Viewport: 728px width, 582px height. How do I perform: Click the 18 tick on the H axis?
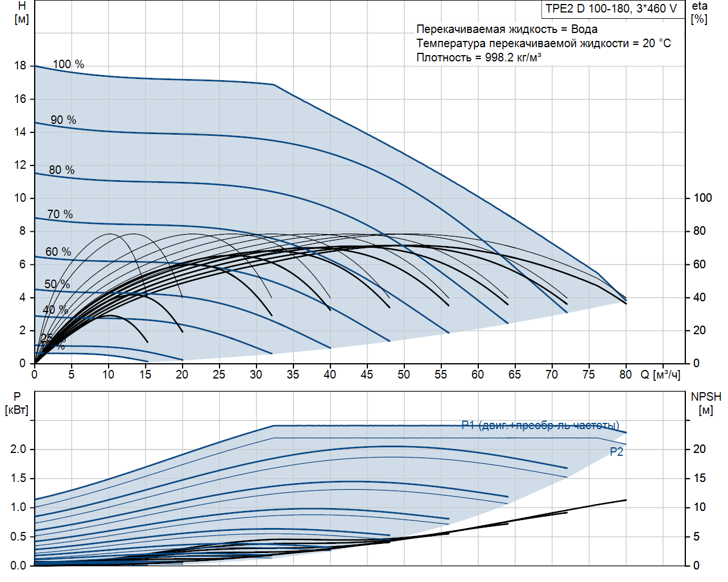coord(20,65)
